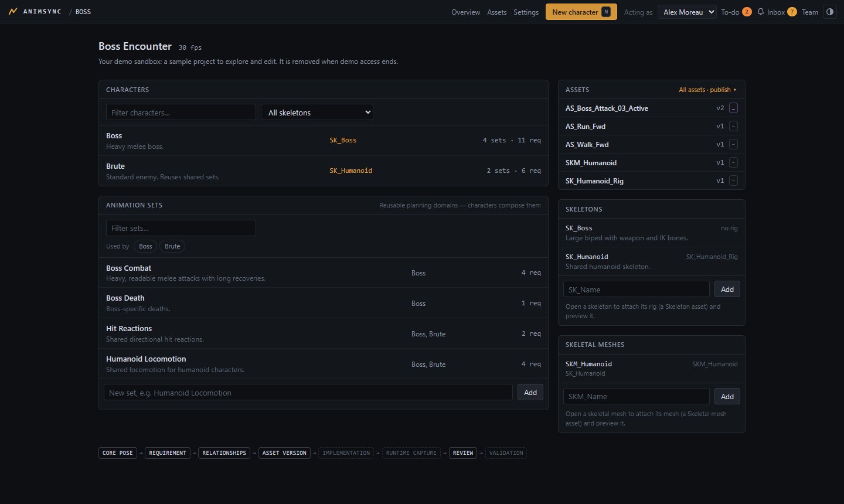Click the New character button
The image size is (844, 504).
pyautogui.click(x=581, y=12)
